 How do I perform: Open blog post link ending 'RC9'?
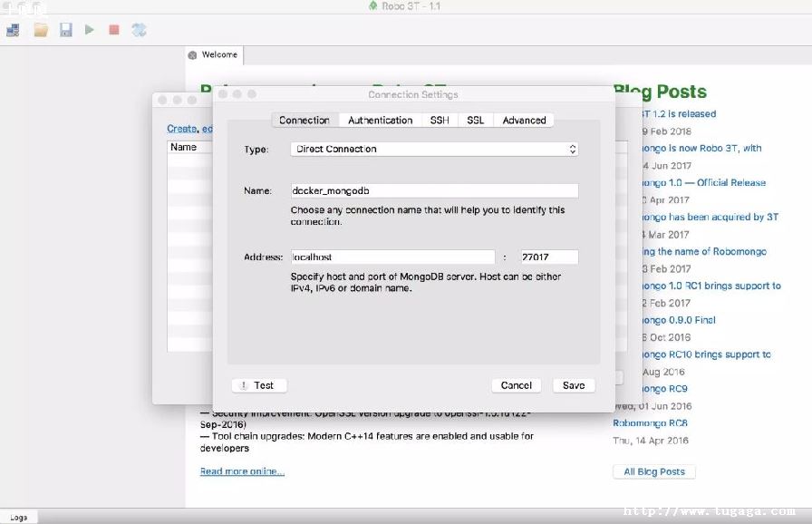tap(664, 389)
